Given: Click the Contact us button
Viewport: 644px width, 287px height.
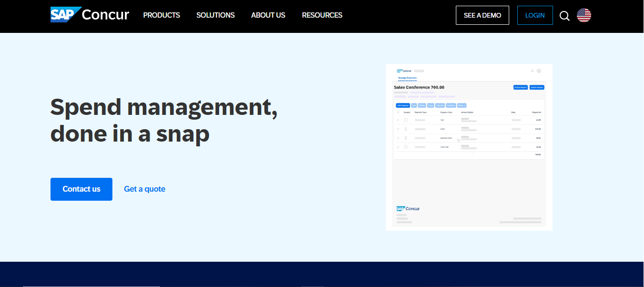Looking at the screenshot, I should 81,189.
